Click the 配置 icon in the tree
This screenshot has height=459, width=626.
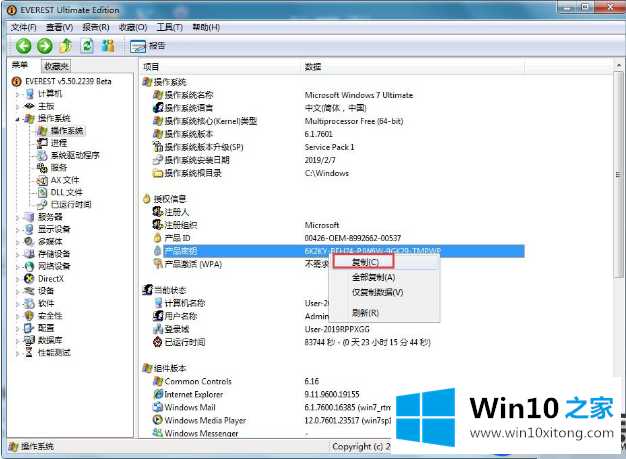coord(29,328)
